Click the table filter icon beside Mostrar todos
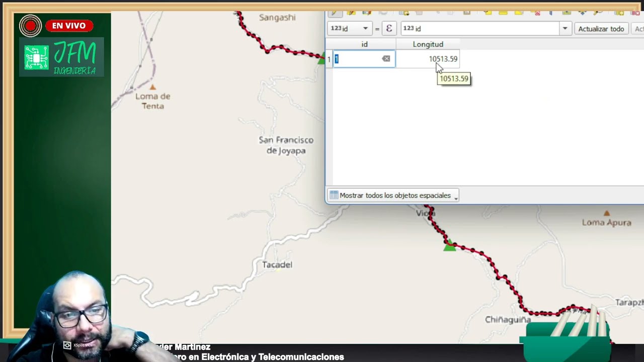 coord(334,195)
